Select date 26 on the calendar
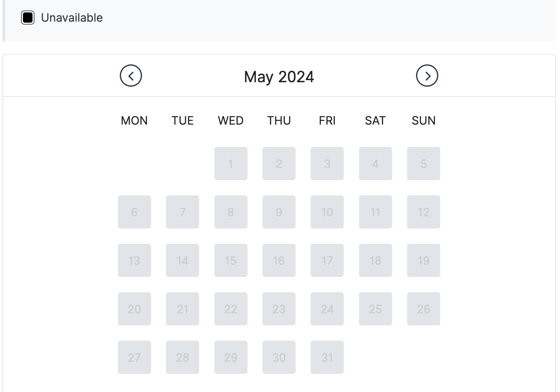560x392 pixels. point(423,309)
